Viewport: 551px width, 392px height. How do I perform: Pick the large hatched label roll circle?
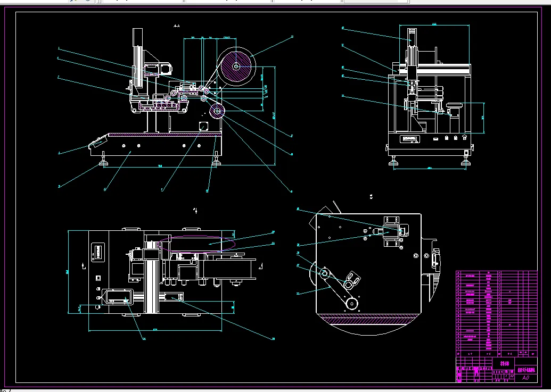[236, 66]
